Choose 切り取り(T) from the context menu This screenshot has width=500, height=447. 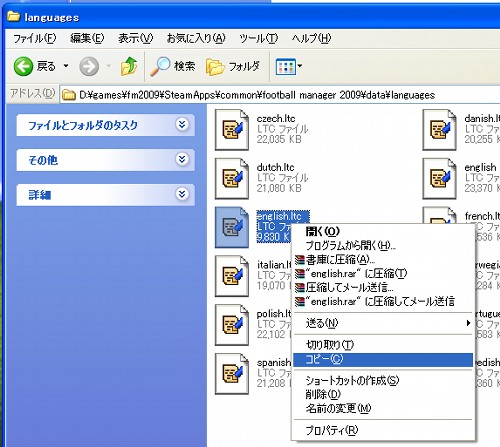[x=383, y=345]
